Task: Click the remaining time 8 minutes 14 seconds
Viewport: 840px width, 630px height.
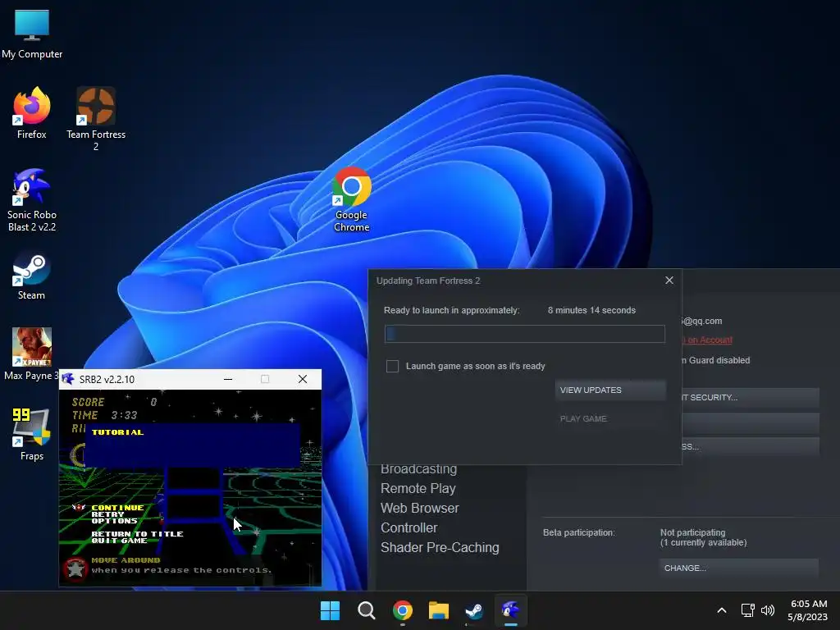Action: coord(591,310)
